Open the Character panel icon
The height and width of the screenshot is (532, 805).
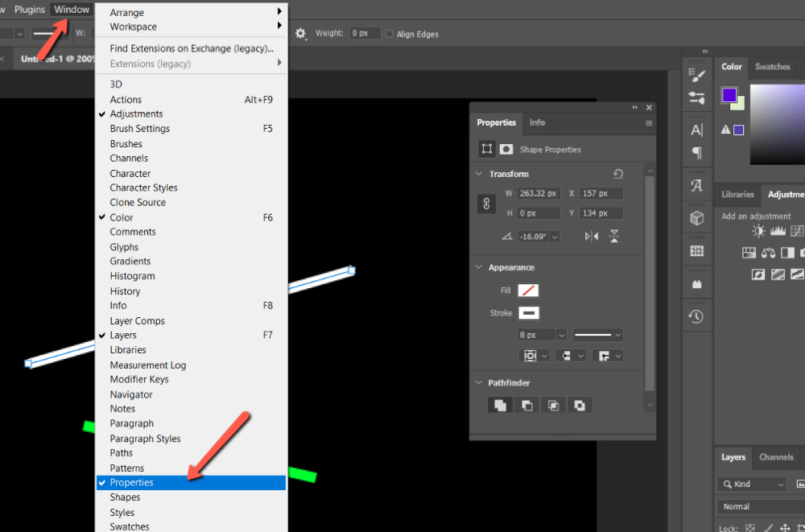point(697,130)
